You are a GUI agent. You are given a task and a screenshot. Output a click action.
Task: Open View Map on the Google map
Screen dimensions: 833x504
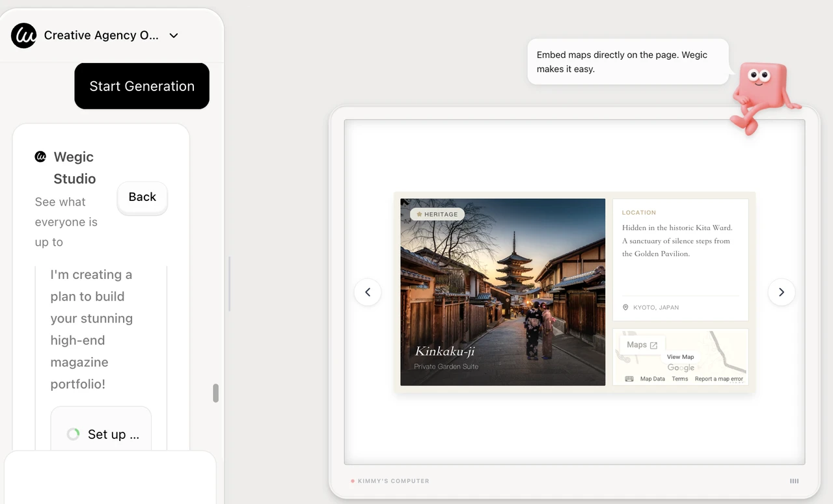(x=681, y=357)
